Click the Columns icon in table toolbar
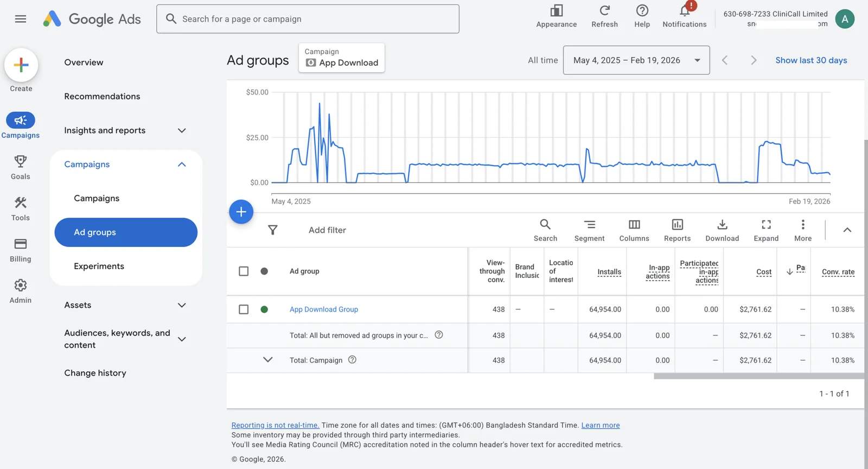The width and height of the screenshot is (868, 469). [634, 230]
